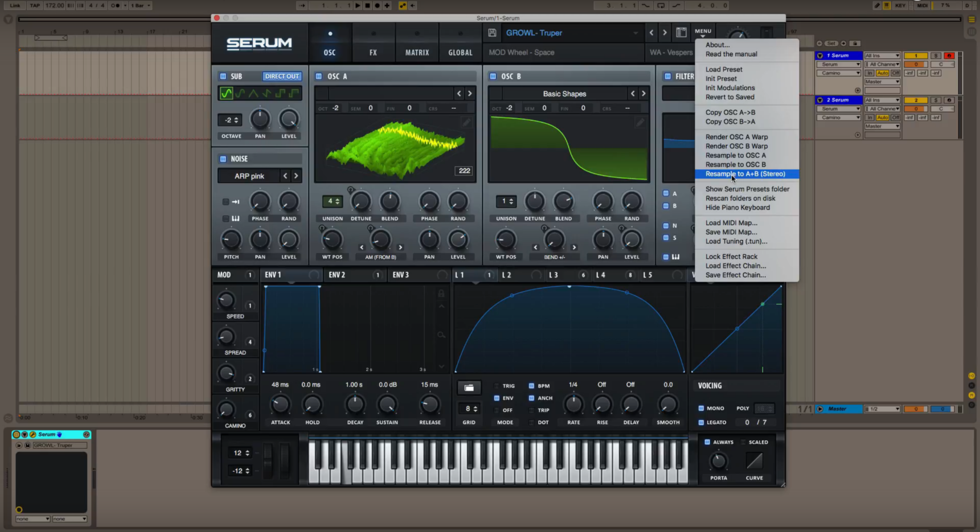Click the DIRECT OUT button
The width and height of the screenshot is (980, 532).
point(282,76)
